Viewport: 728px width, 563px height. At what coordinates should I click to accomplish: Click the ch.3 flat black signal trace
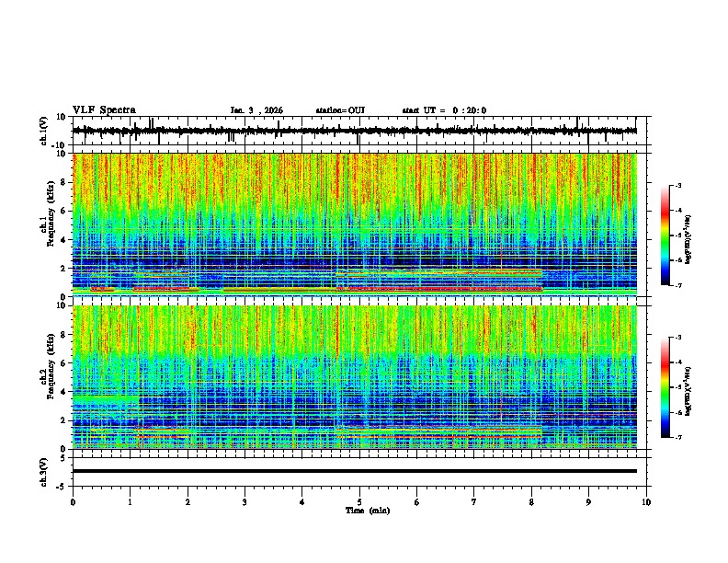click(355, 471)
